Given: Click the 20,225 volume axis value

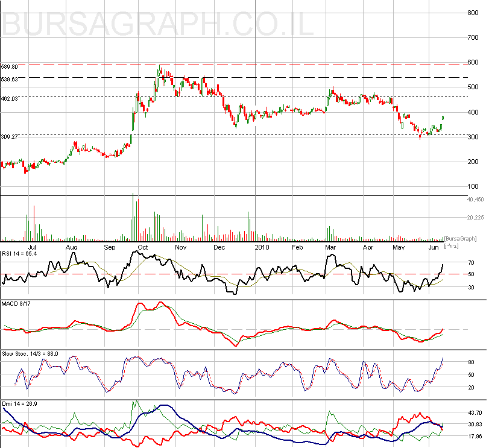Looking at the screenshot, I should pos(475,218).
